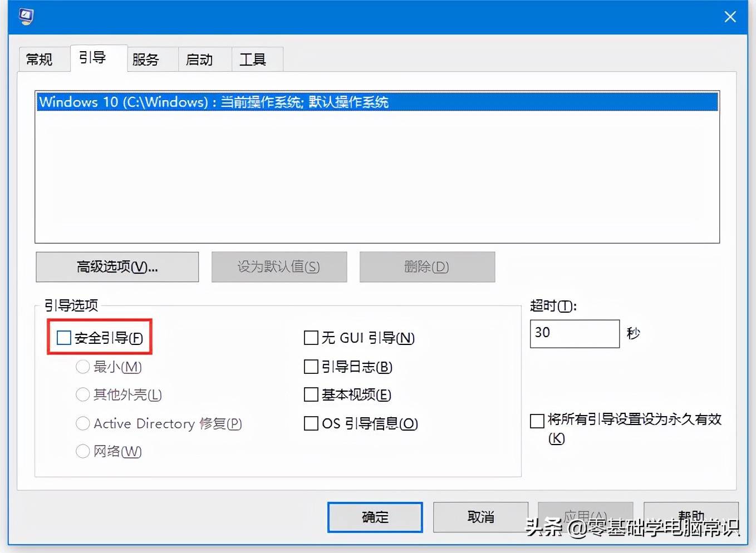The width and height of the screenshot is (756, 553).
Task: Click the 超时 timeout input field
Action: tap(575, 333)
